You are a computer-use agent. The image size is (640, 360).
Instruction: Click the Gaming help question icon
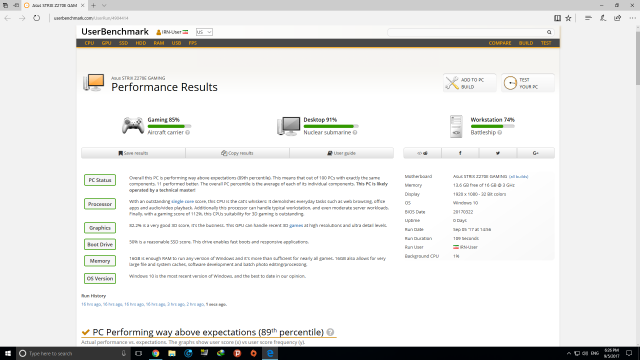(x=187, y=133)
